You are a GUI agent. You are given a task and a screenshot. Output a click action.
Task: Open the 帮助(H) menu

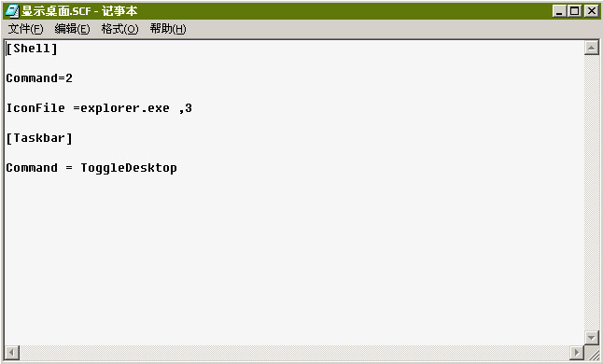pos(168,29)
